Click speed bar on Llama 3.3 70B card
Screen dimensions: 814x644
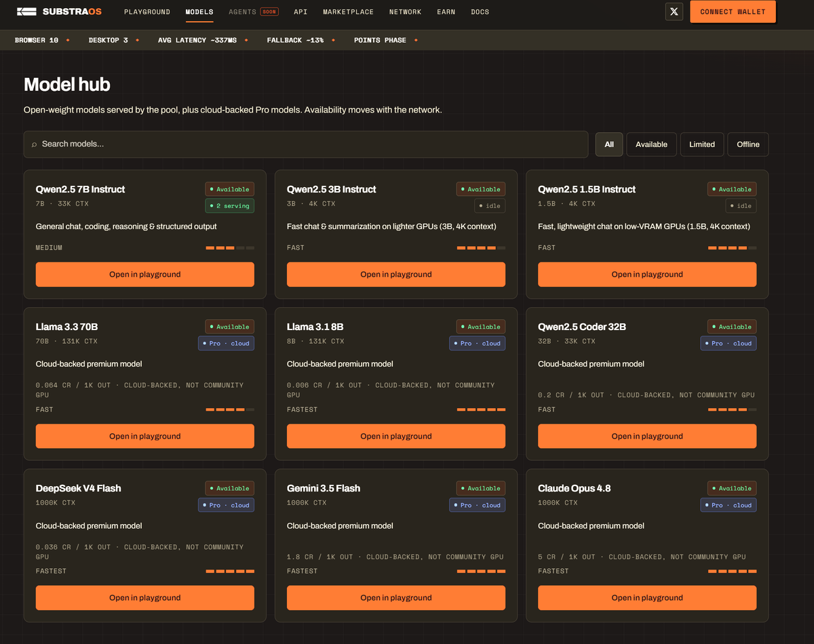click(230, 409)
